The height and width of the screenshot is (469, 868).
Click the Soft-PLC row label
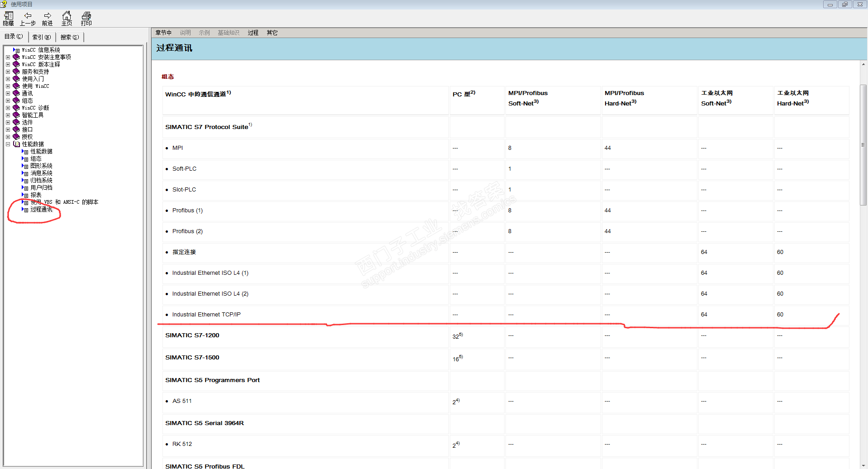point(184,169)
